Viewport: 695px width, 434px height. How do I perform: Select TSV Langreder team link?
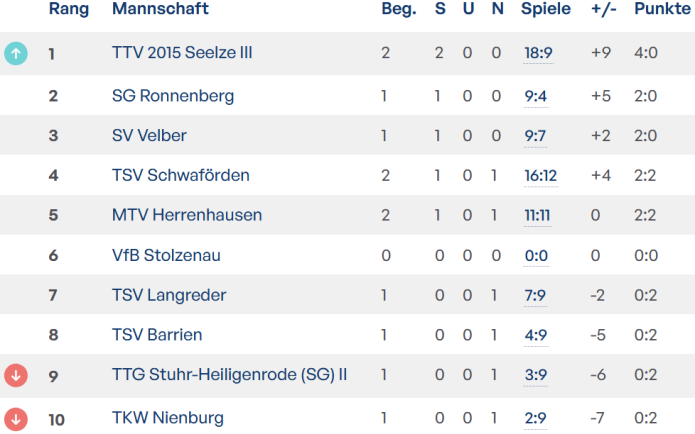tap(169, 295)
